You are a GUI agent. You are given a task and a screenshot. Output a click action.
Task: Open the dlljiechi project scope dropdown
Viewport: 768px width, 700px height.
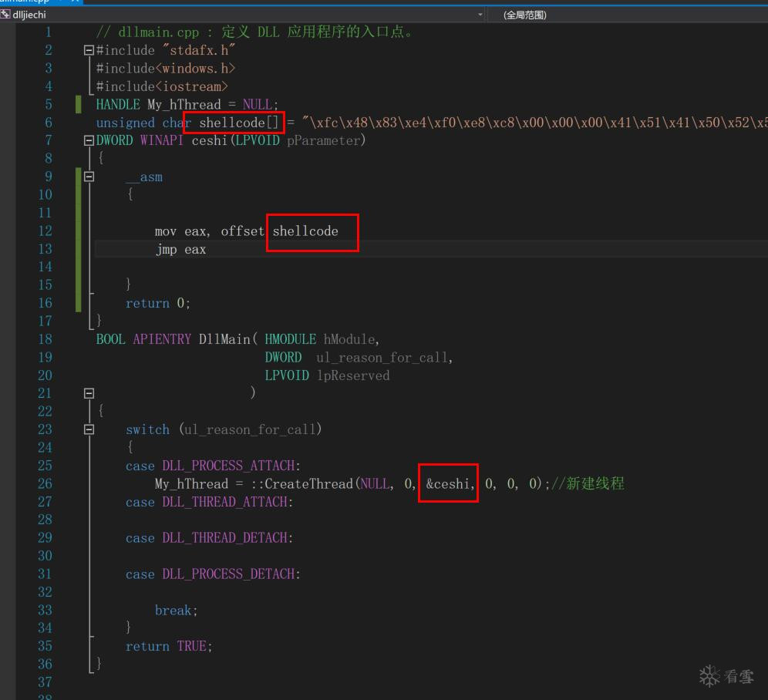tap(480, 15)
